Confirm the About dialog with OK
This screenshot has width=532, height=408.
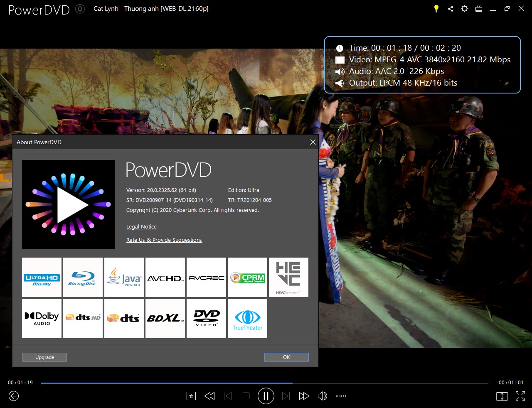[x=286, y=357]
